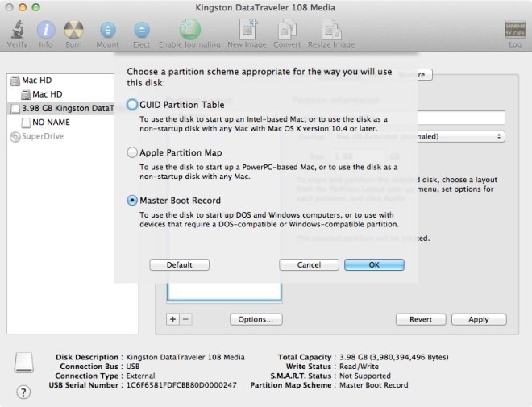
Task: Click the Verify microscope icon
Action: click(17, 29)
